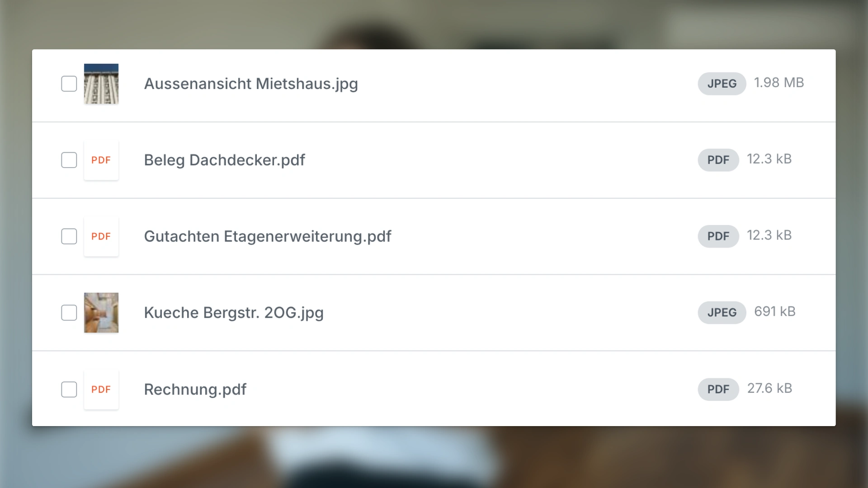Enable the checkbox next to Kueche Bergstr. 2OG.jpg
This screenshot has height=488, width=868.
click(x=69, y=313)
